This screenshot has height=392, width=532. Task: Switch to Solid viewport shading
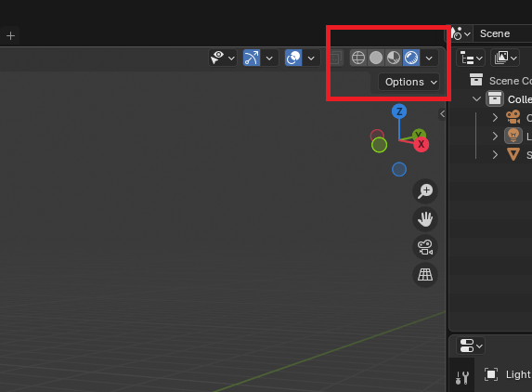[x=376, y=58]
